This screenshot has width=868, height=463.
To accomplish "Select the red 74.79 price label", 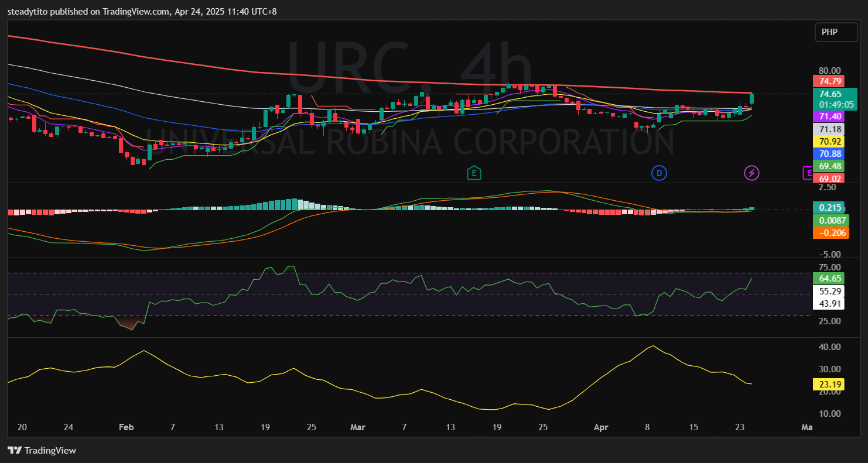I will 828,81.
